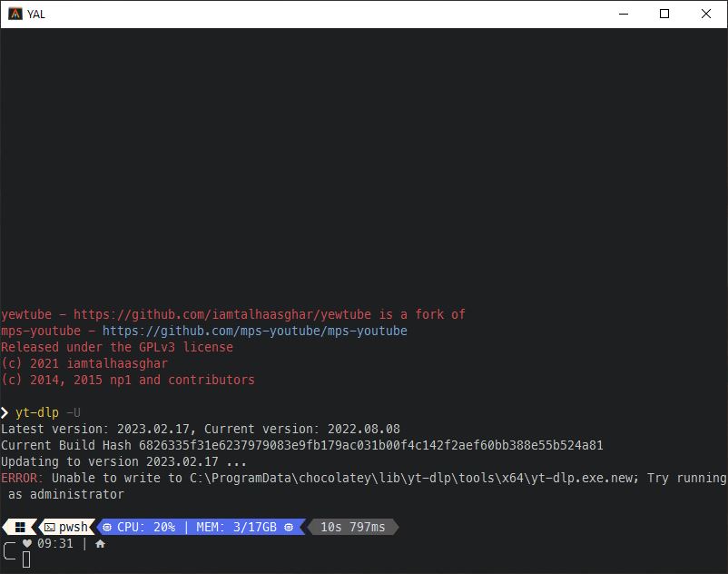
Task: Click the heart icon beside 09:31
Action: [27, 543]
